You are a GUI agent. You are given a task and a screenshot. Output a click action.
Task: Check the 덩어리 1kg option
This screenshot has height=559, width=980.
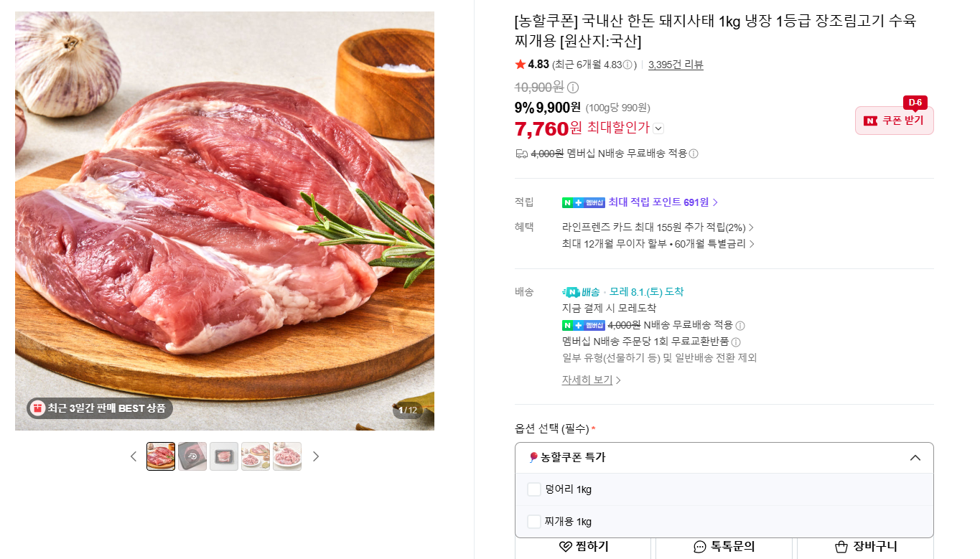pyautogui.click(x=534, y=489)
